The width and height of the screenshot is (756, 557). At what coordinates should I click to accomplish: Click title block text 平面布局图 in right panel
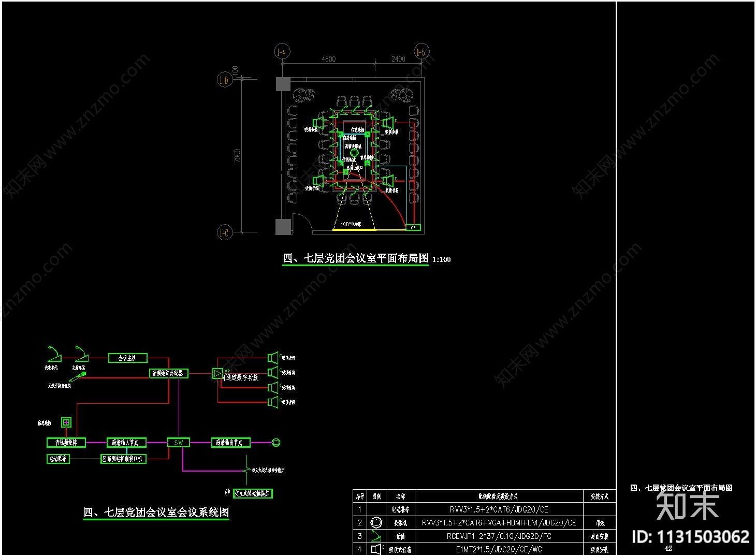pyautogui.click(x=681, y=488)
